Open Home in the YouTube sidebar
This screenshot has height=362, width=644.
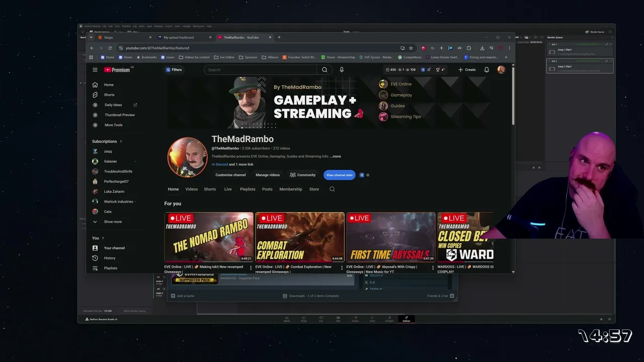pyautogui.click(x=109, y=85)
